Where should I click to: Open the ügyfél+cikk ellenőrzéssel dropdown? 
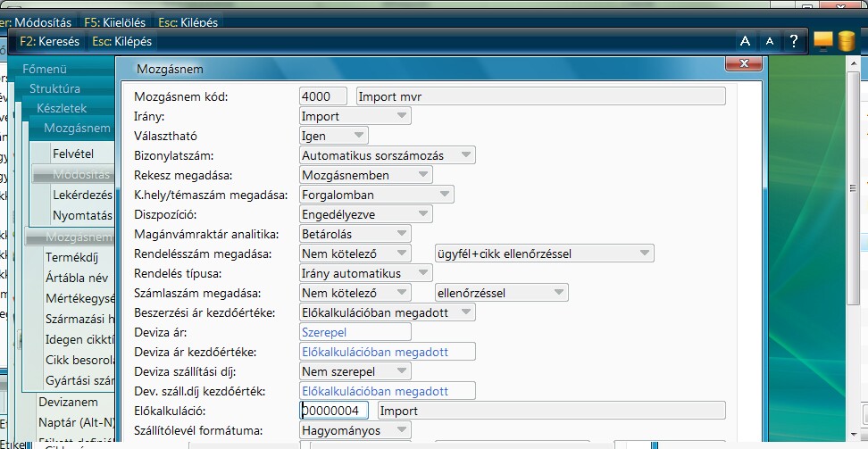543,254
